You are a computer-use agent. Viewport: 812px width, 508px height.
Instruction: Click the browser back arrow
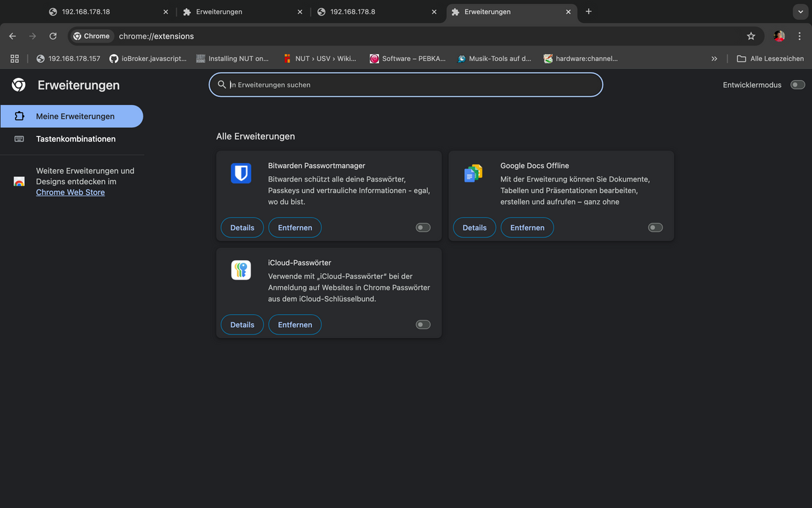(12, 36)
